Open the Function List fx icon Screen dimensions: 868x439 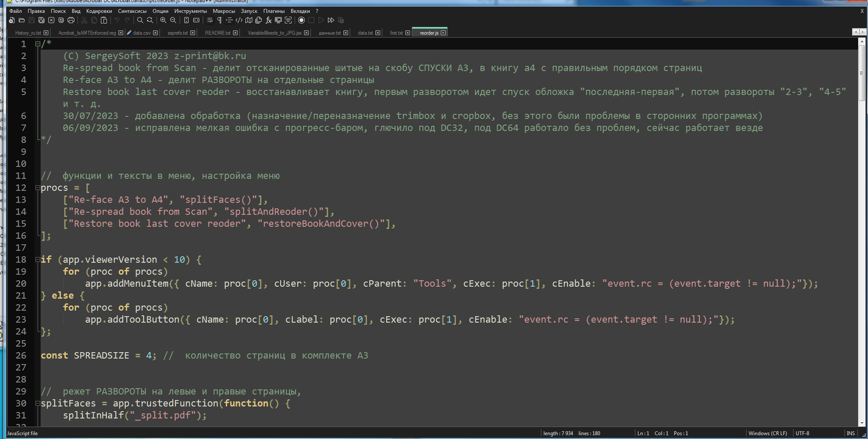[269, 20]
